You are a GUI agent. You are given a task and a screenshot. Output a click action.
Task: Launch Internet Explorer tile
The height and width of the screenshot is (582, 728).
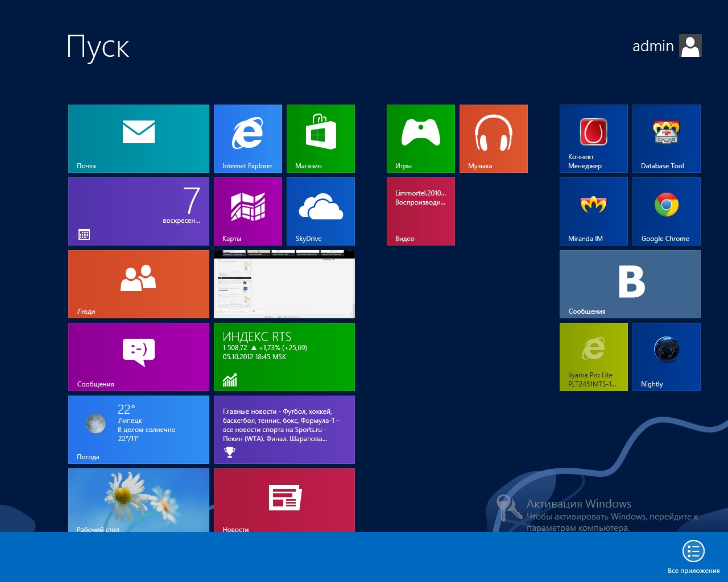click(247, 138)
